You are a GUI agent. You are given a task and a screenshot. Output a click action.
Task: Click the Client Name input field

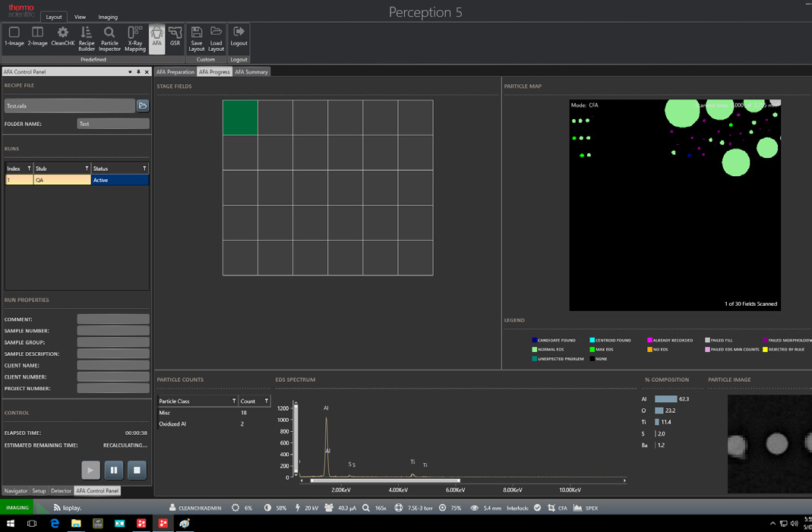click(113, 365)
